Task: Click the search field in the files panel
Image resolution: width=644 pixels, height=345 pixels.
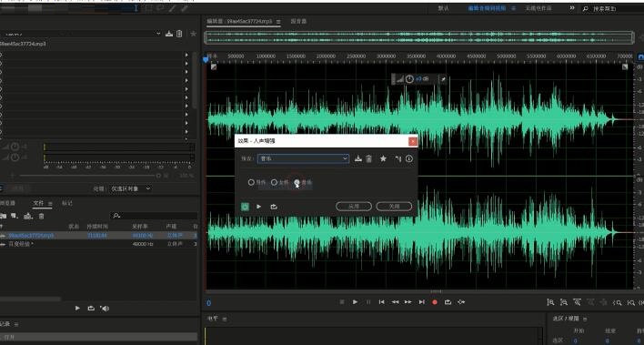Action: pyautogui.click(x=154, y=216)
